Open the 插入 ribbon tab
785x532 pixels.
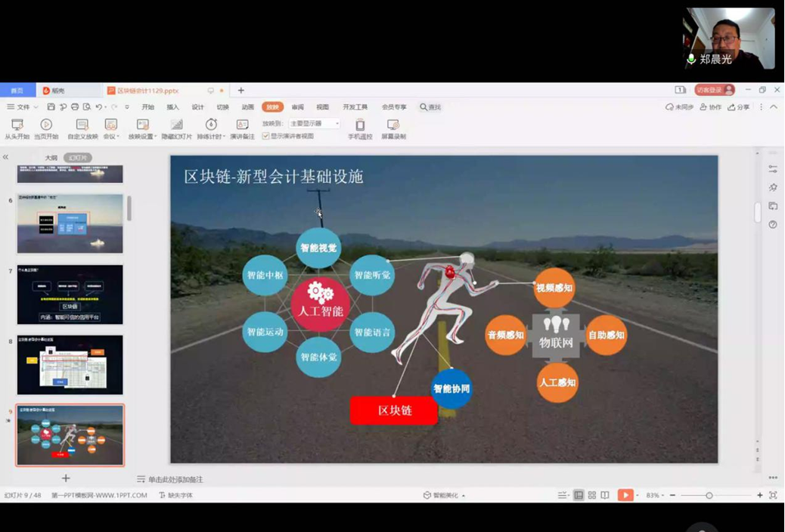pyautogui.click(x=172, y=107)
